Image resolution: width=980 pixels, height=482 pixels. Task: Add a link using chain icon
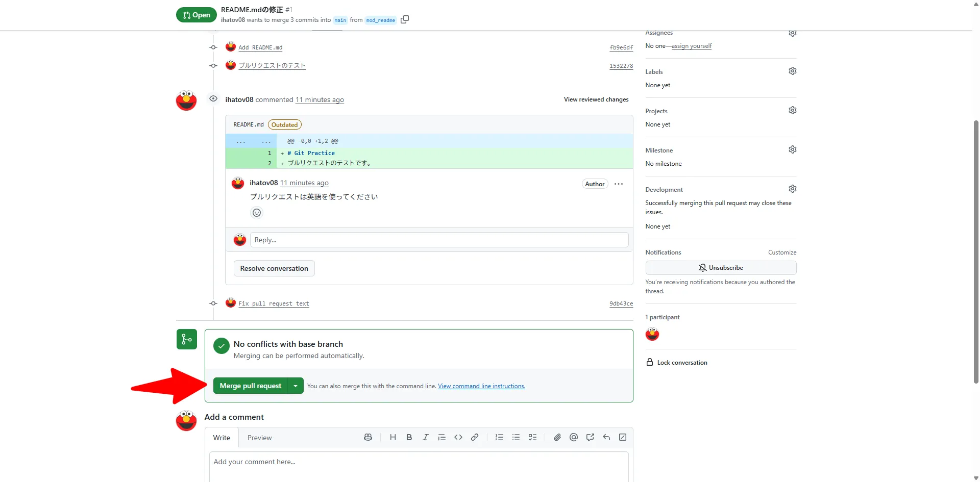point(474,437)
